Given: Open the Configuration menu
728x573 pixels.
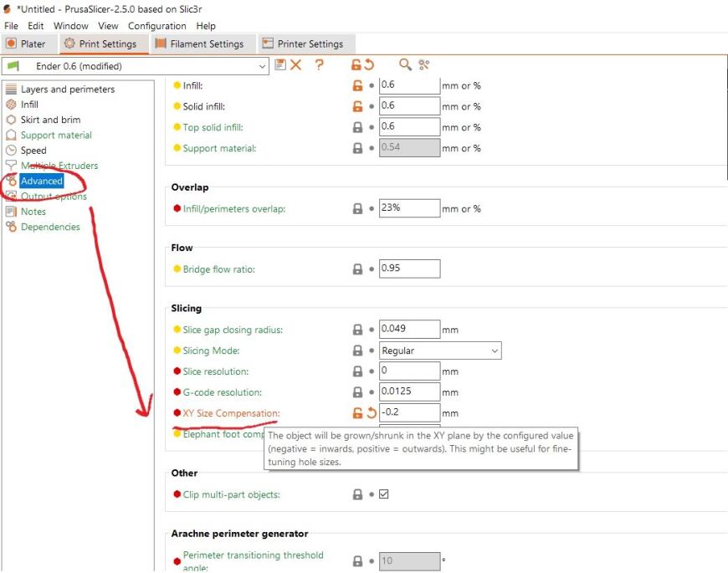Looking at the screenshot, I should (x=157, y=26).
